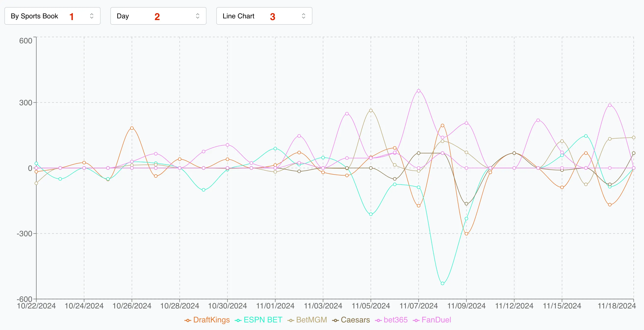Toggle ESPN BET series in legend
The image size is (644, 330).
coord(263,320)
